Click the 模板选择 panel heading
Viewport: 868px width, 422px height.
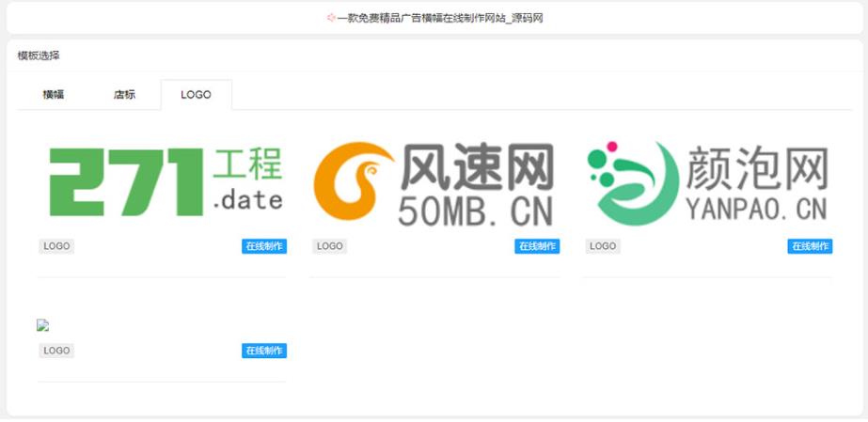tap(39, 55)
